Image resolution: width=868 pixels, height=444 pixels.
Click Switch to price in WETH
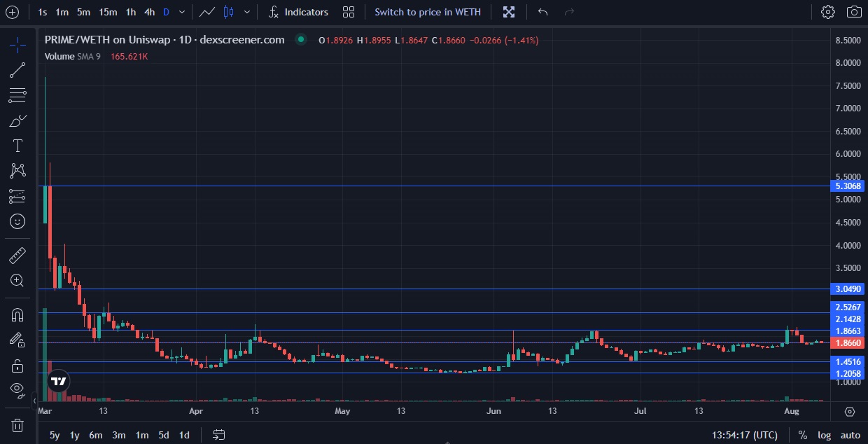click(428, 12)
